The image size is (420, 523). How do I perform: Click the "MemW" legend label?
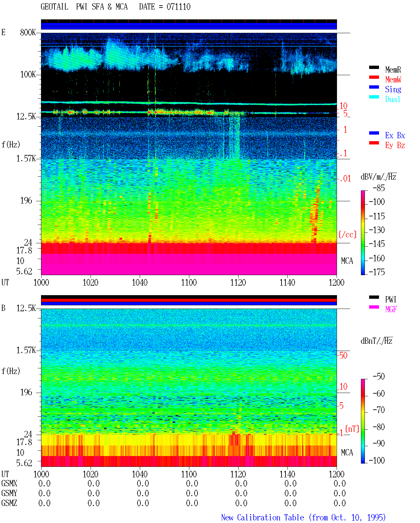pos(393,79)
